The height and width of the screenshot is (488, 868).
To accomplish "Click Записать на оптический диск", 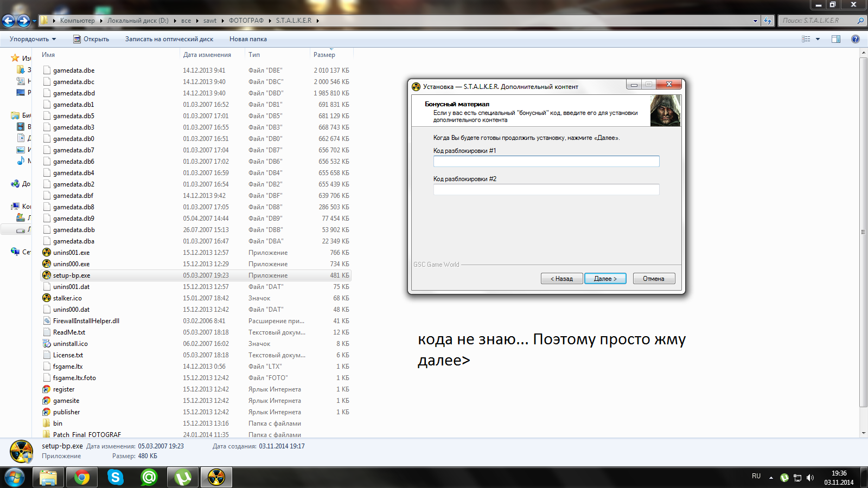I will pos(169,39).
